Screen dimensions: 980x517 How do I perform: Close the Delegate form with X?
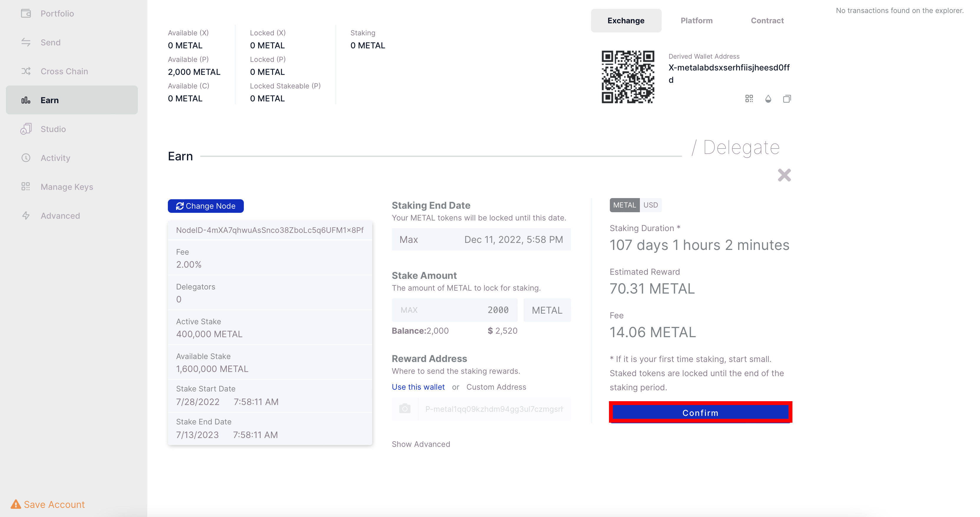(784, 175)
